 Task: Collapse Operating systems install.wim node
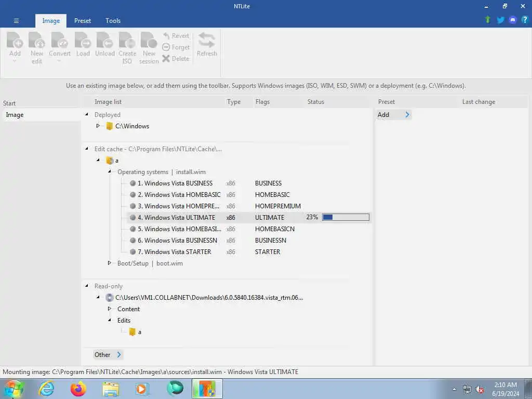coord(110,171)
